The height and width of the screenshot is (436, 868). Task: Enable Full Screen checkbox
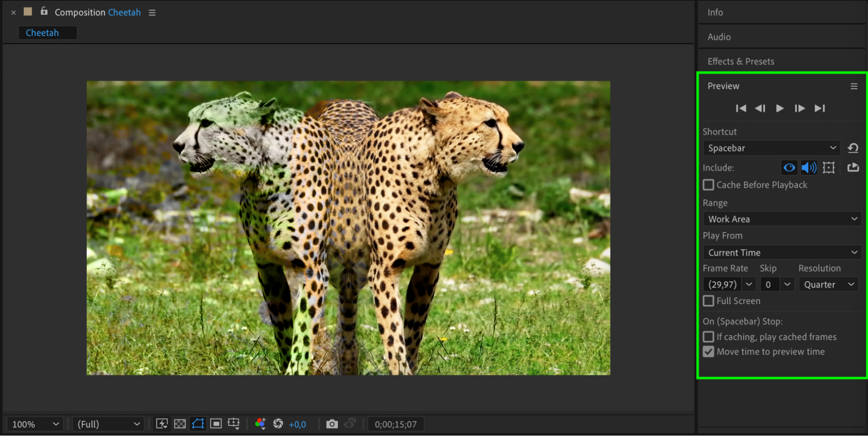point(709,301)
